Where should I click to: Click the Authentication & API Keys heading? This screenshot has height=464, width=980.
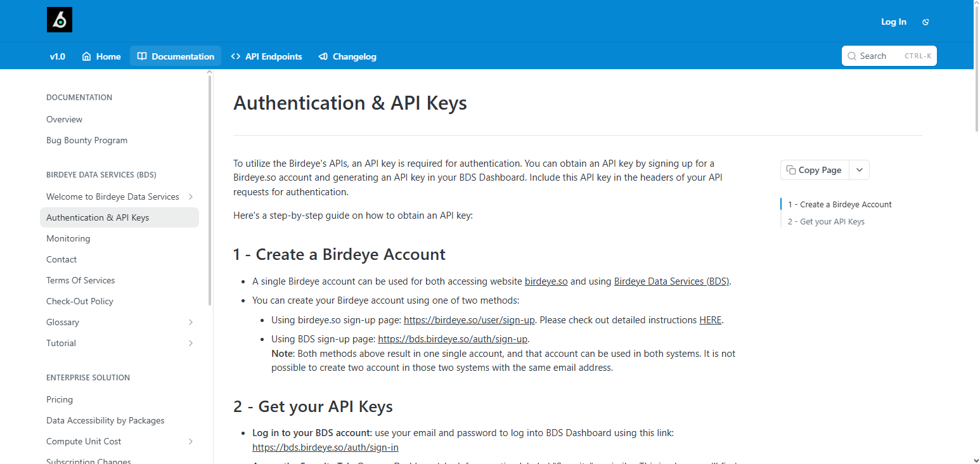350,103
